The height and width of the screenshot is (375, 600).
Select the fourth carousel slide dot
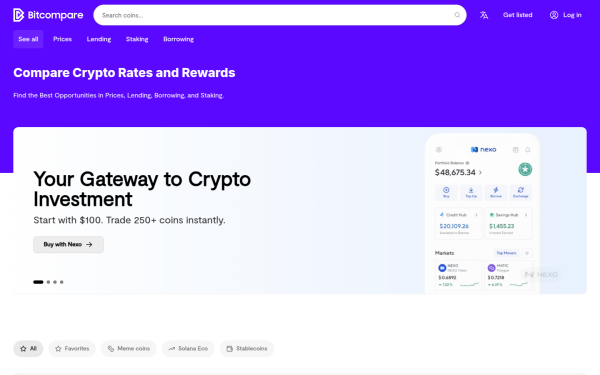click(x=62, y=282)
